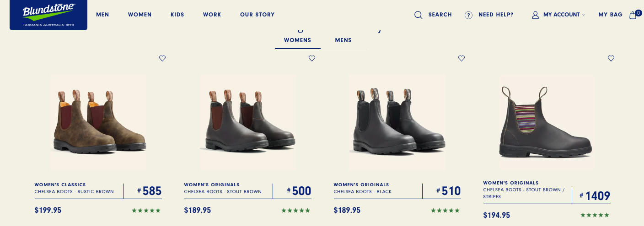This screenshot has height=226, width=644.
Task: Open the Women navigation menu
Action: click(140, 15)
